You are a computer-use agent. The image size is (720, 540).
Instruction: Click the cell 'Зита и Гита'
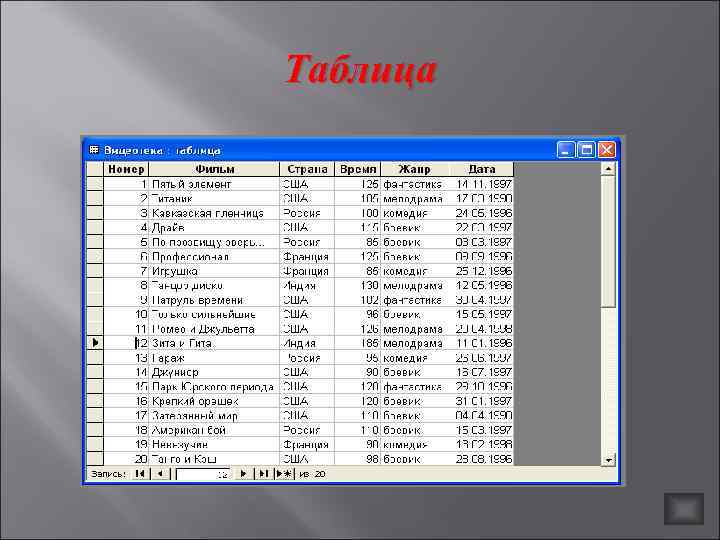click(214, 343)
